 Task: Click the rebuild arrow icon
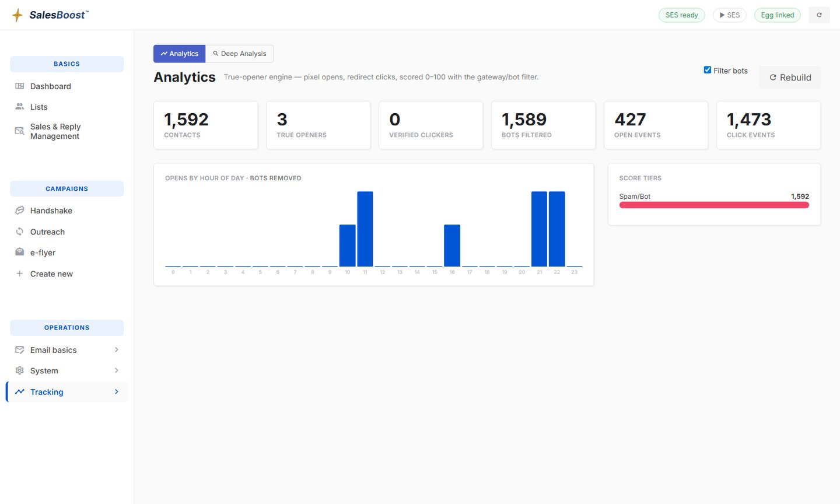tap(773, 78)
